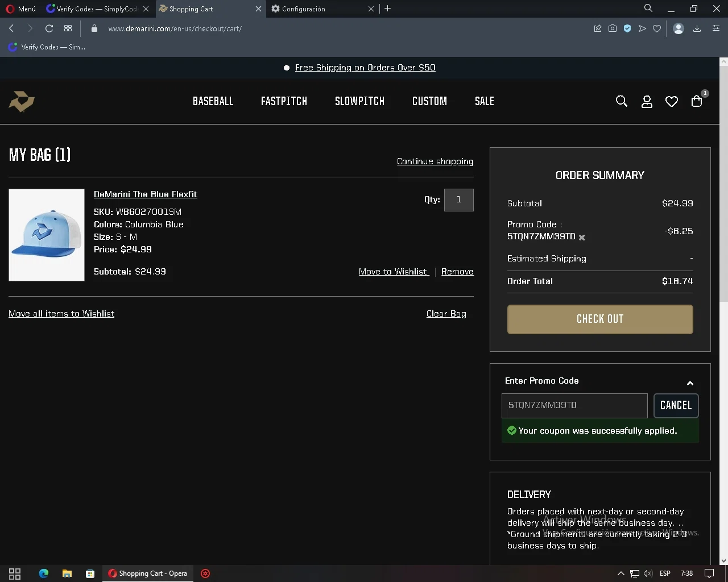
Task: Click the send to My Flow icon
Action: 642,28
